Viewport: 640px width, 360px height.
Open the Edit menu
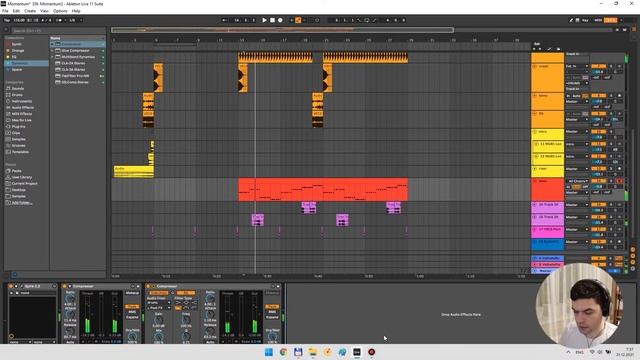coord(16,11)
